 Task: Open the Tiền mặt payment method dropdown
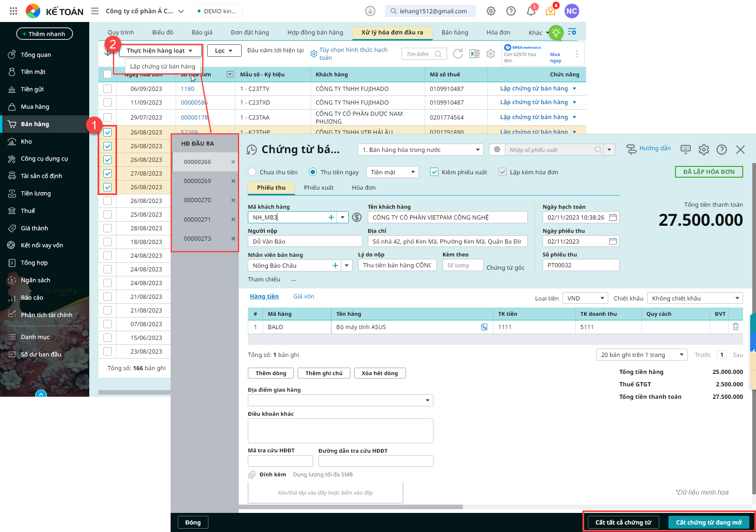392,172
